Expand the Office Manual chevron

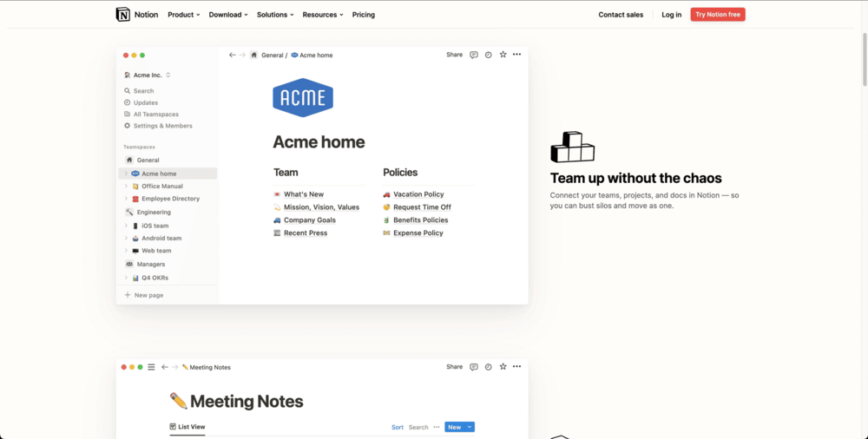click(x=126, y=186)
